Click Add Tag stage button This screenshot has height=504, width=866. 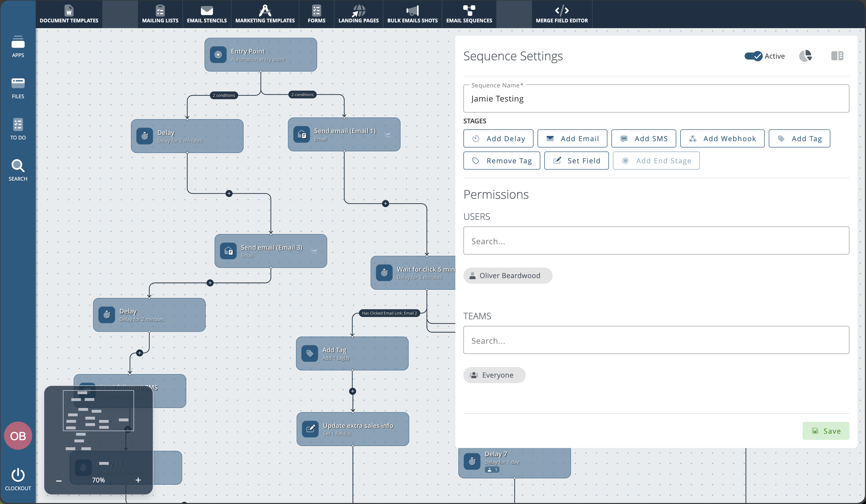[x=799, y=138]
